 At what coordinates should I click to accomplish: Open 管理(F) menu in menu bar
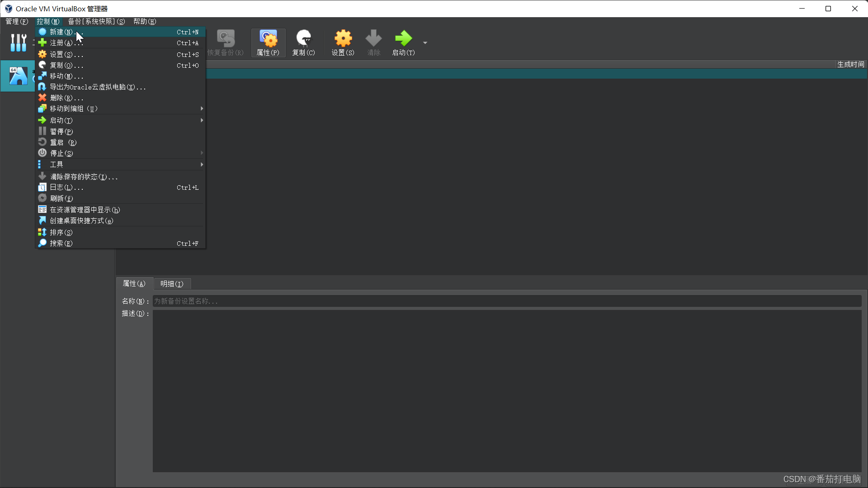(17, 21)
